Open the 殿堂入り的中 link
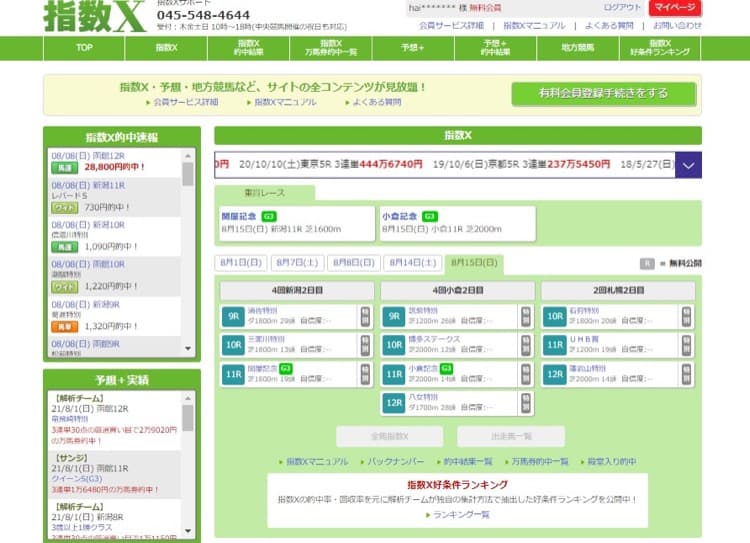Viewport: 750px width, 543px height. [x=612, y=462]
